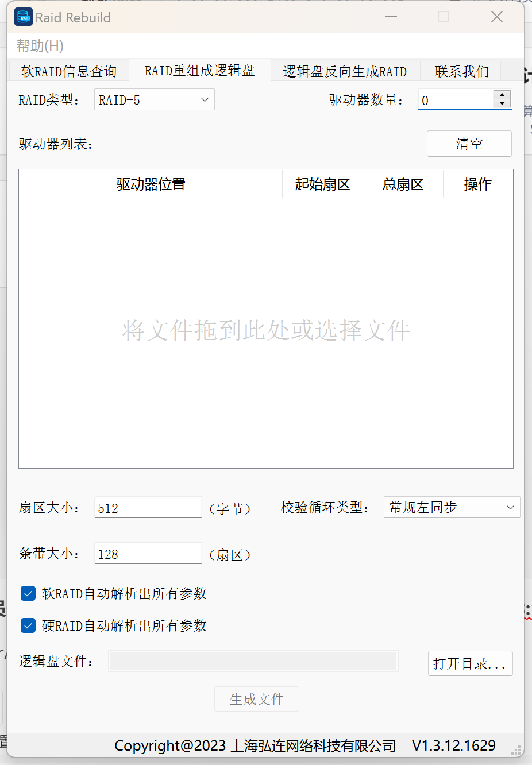Click the version text V1.3.12.1629
The image size is (532, 765).
click(454, 745)
